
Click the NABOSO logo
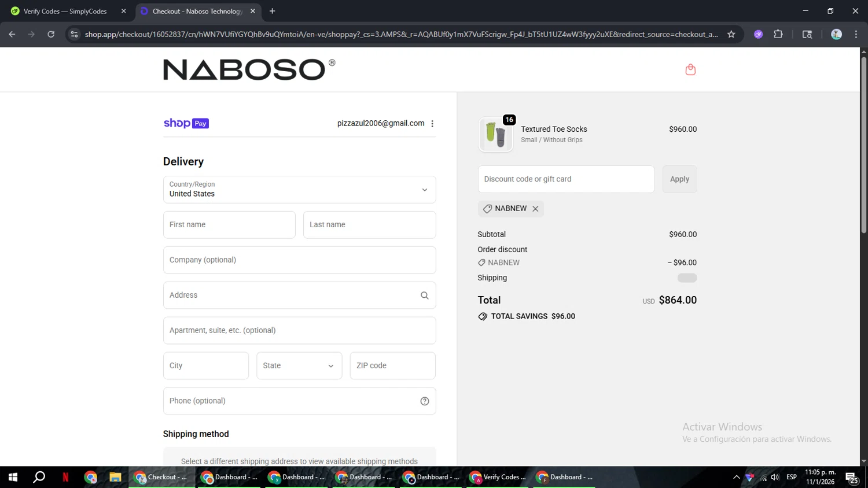coord(249,69)
